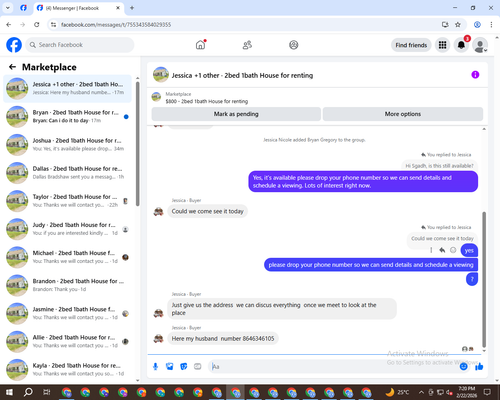Screen dimensions: 500x400
Task: Click 'Could we come see it today' message
Action: click(x=207, y=211)
